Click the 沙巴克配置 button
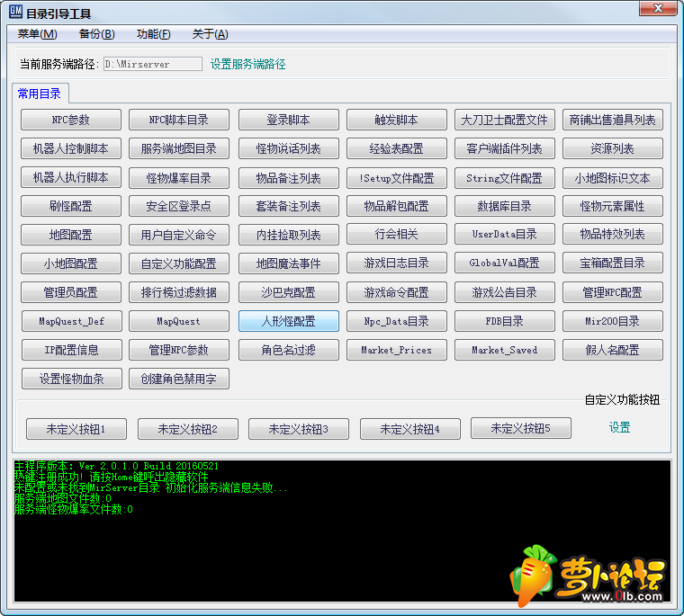Viewport: 684px width, 616px height. tap(288, 292)
